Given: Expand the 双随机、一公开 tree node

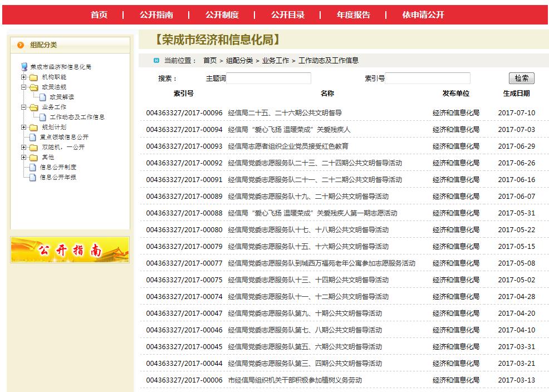Looking at the screenshot, I should coord(24,148).
